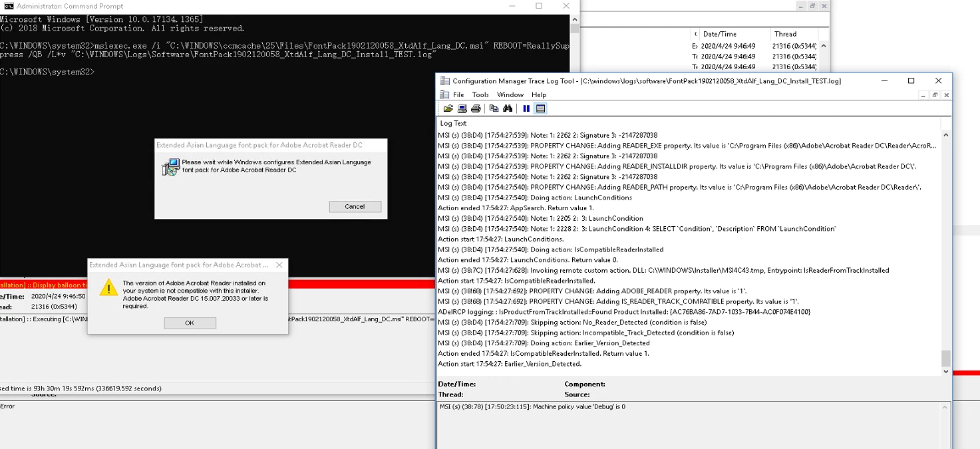Close the incompatible Reader warning dialog
The height and width of the screenshot is (449, 980).
coord(279,265)
